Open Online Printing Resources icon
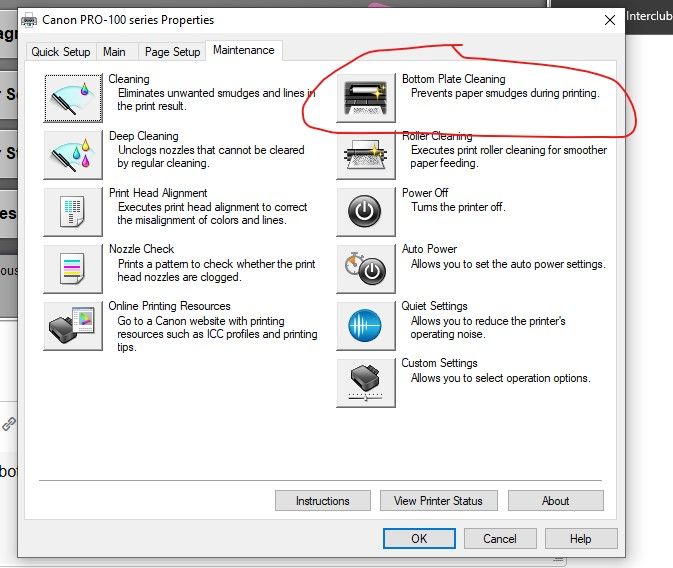 point(73,326)
